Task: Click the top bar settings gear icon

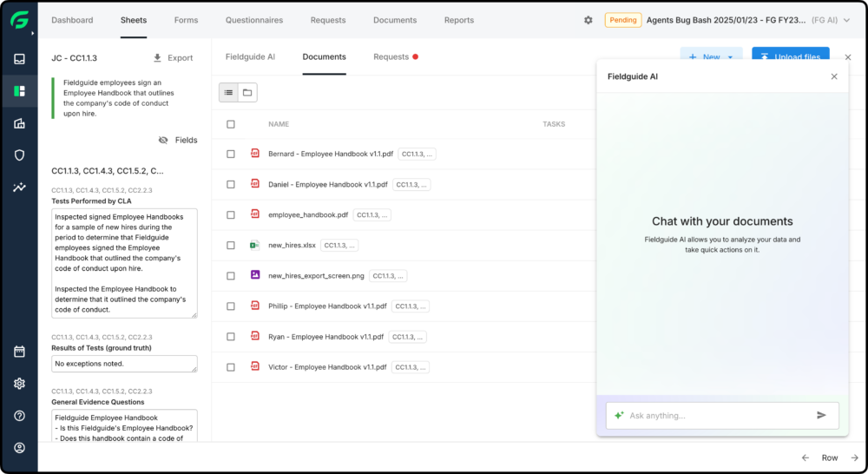Action: (588, 20)
